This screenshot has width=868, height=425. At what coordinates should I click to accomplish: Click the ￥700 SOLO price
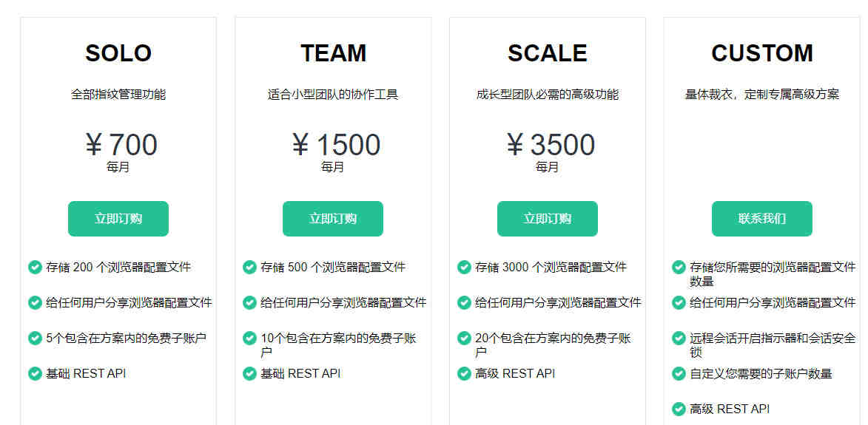pos(121,145)
